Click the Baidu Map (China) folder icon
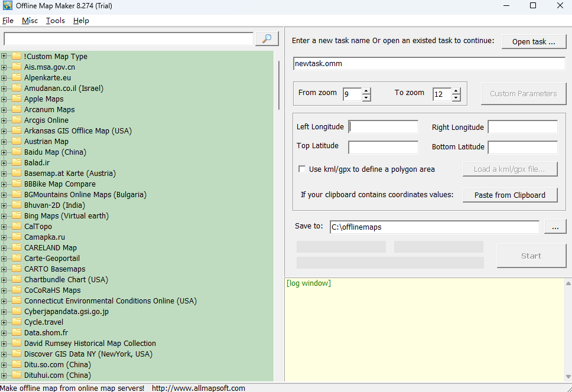This screenshot has height=392, width=572. (x=17, y=152)
